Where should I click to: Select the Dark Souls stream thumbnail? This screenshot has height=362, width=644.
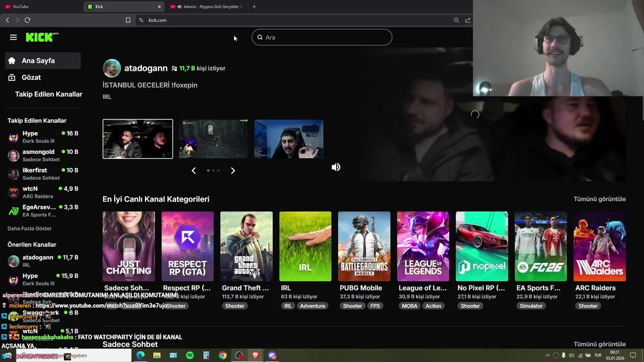[213, 139]
